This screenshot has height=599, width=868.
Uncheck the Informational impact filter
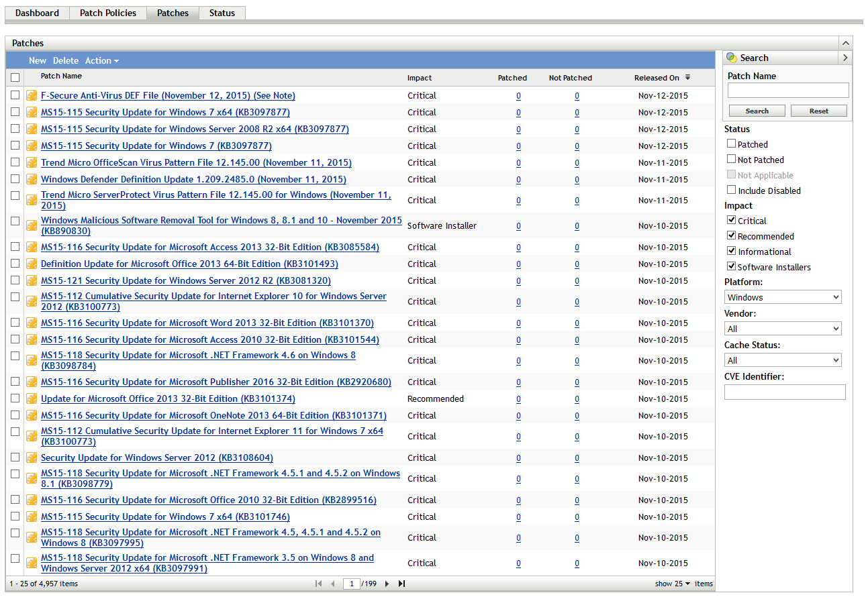(732, 251)
